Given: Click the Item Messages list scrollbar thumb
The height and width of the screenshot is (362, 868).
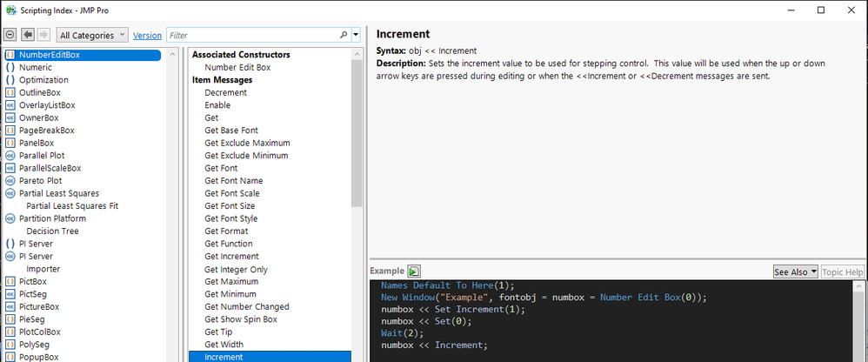Looking at the screenshot, I should (357, 133).
